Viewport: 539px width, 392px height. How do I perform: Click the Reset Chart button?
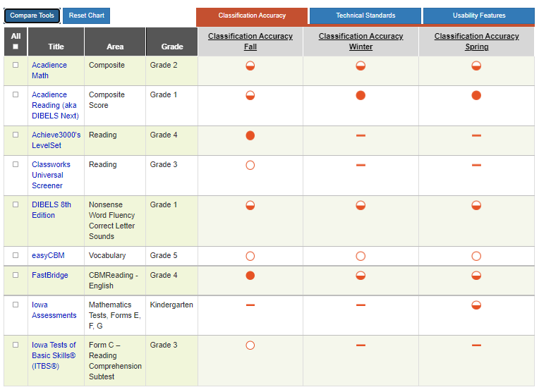pos(86,16)
